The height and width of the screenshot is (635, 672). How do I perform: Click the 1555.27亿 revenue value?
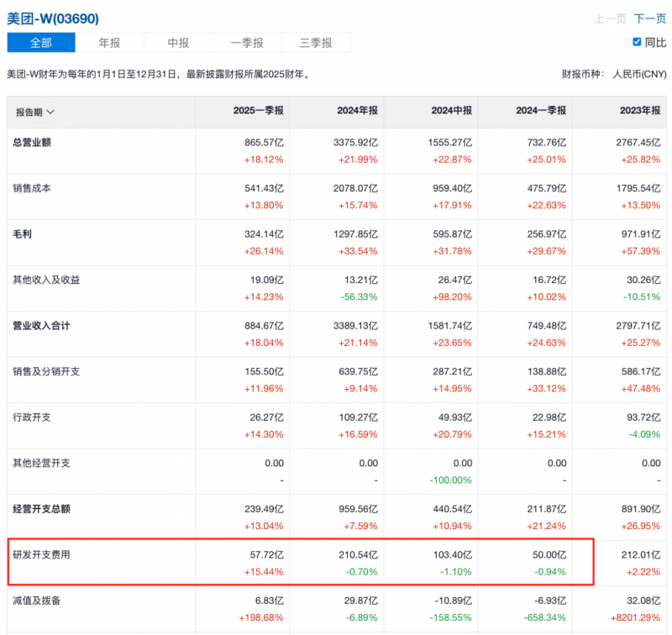point(450,142)
